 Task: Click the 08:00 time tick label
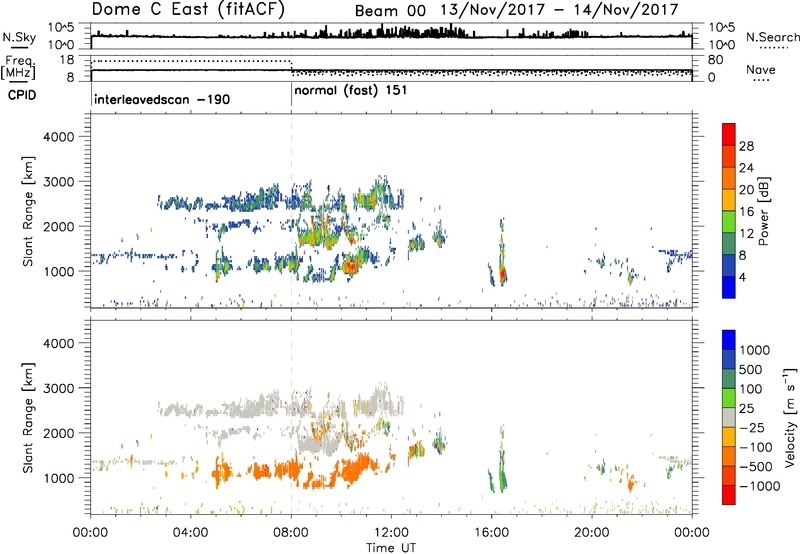(x=291, y=533)
